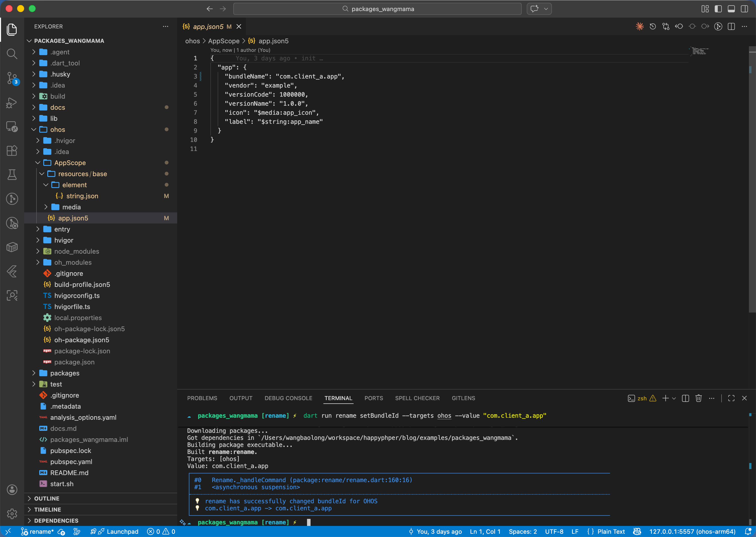Switch to the DEBUG CONSOLE tab
Image resolution: width=756 pixels, height=537 pixels.
tap(288, 398)
